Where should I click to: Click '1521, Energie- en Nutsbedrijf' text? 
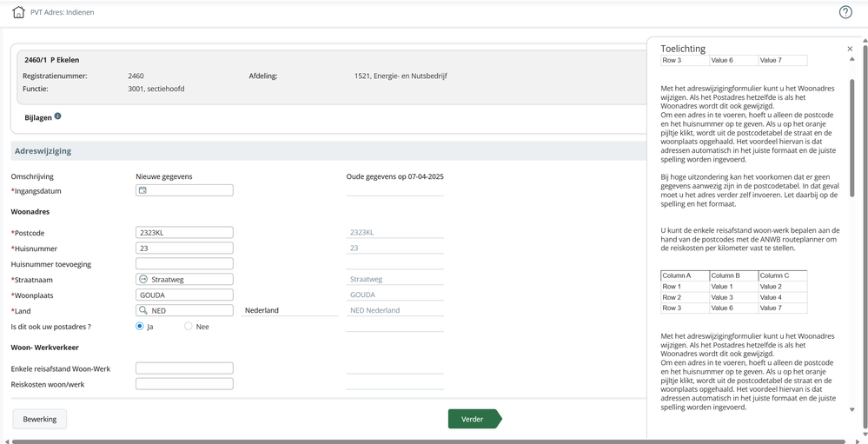[401, 76]
